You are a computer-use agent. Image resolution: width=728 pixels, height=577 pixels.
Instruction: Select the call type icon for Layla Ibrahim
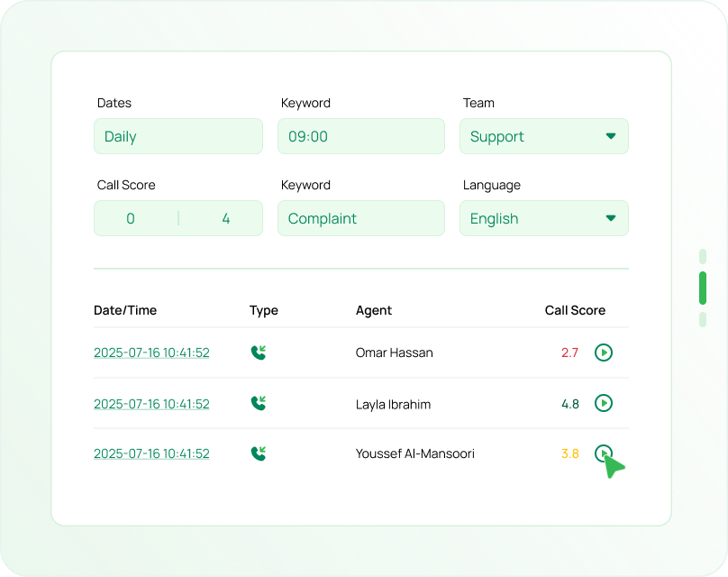click(x=258, y=403)
